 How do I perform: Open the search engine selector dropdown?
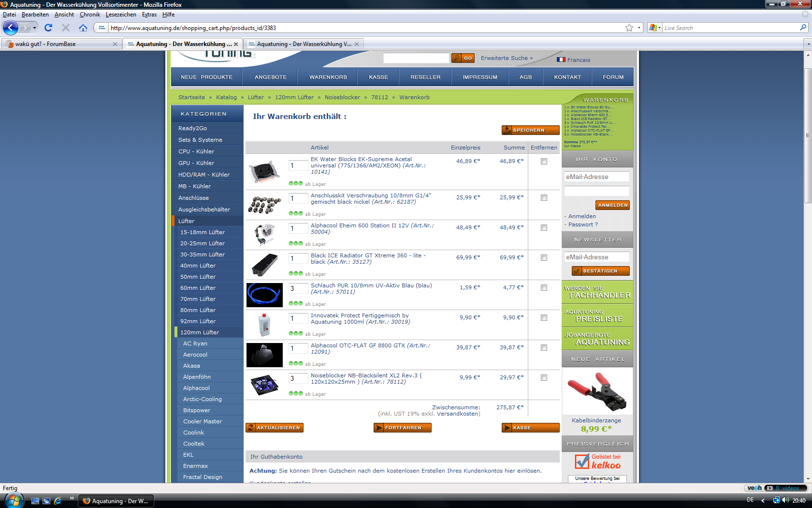[x=655, y=28]
